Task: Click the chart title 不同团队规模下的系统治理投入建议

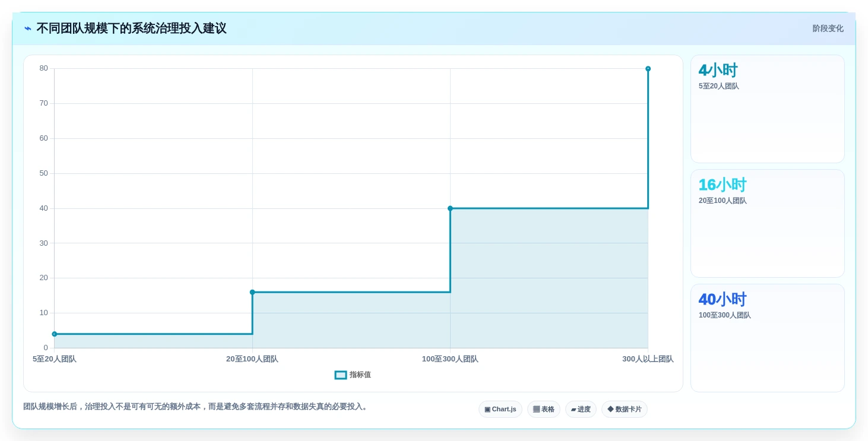Action: [x=131, y=28]
